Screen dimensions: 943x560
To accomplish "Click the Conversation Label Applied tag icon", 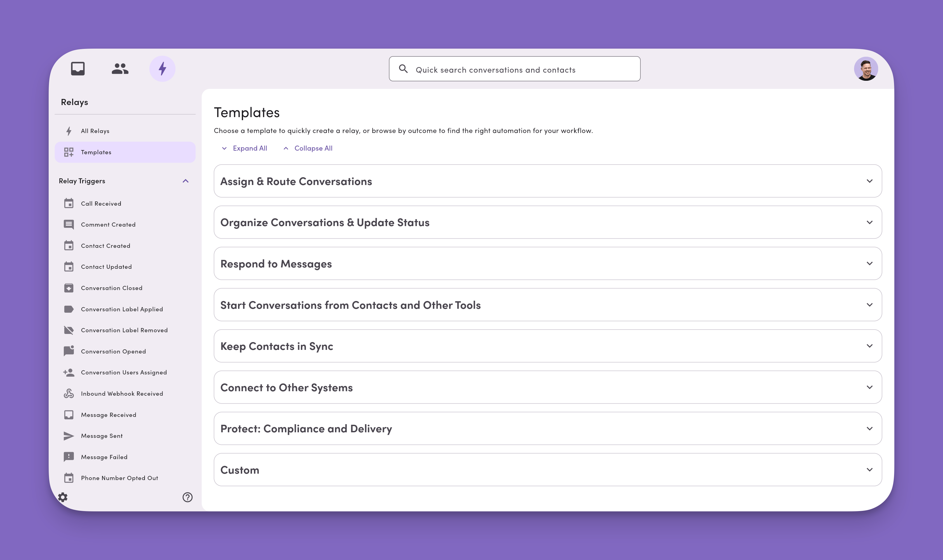I will (x=69, y=309).
